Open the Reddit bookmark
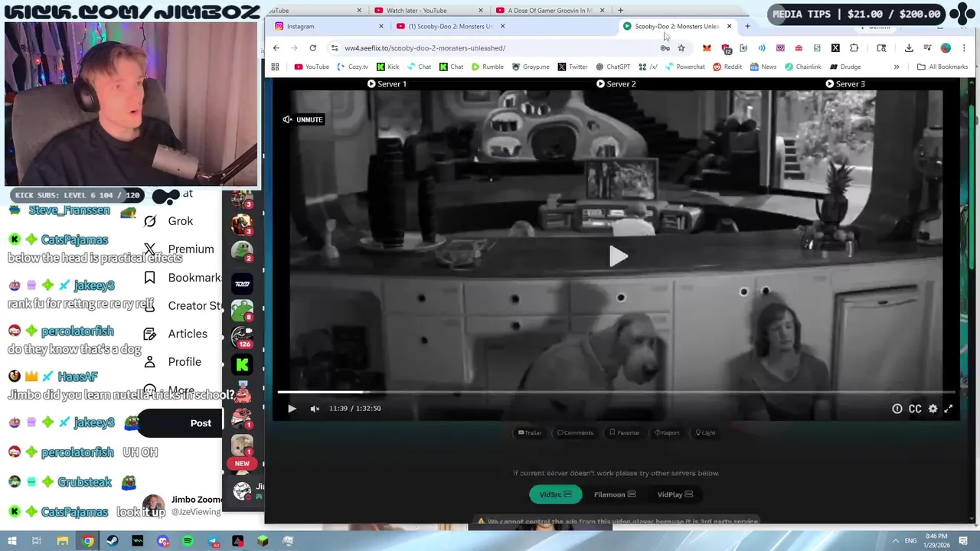 tap(727, 67)
